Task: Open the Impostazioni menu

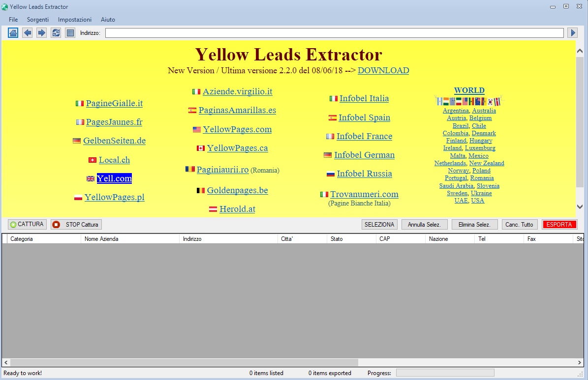Action: tap(75, 20)
